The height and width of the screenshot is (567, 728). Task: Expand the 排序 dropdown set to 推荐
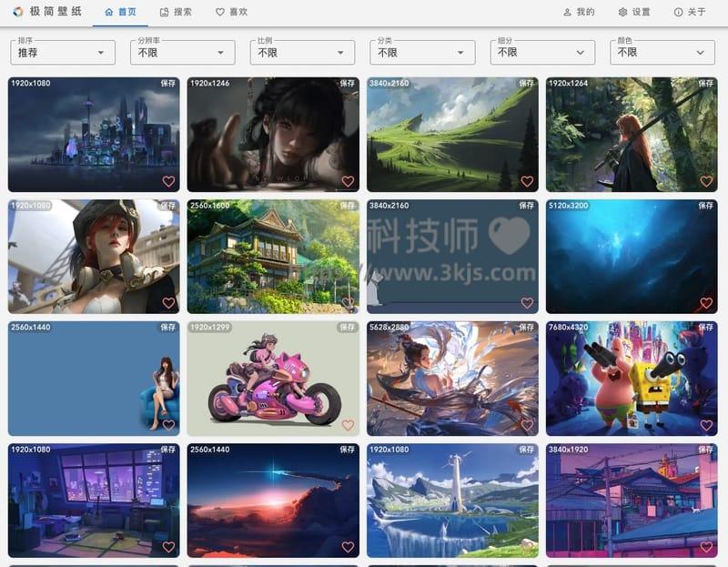[x=63, y=53]
